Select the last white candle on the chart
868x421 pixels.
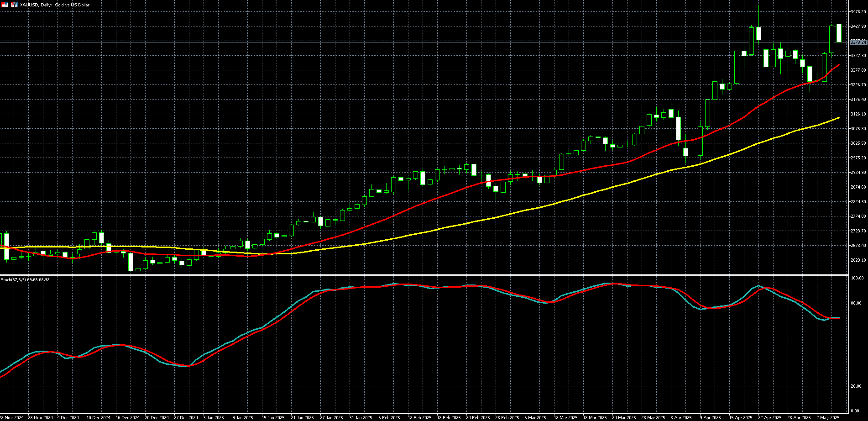[x=839, y=33]
